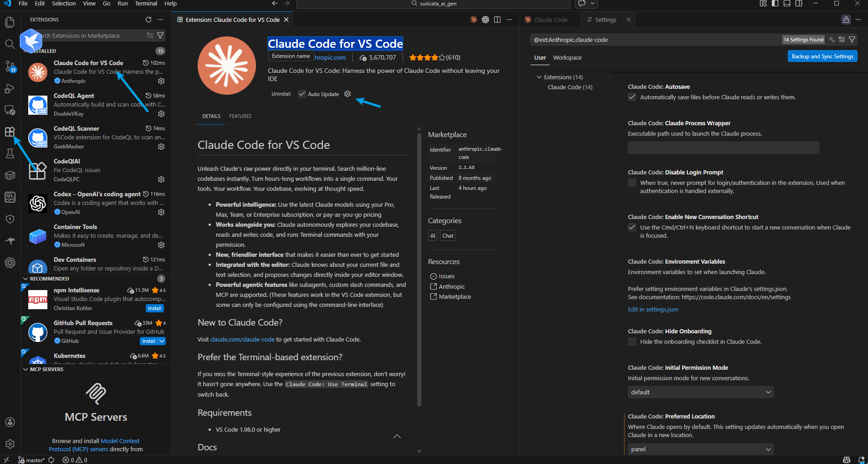The image size is (868, 464).
Task: Click the Uninstall button
Action: coord(281,94)
